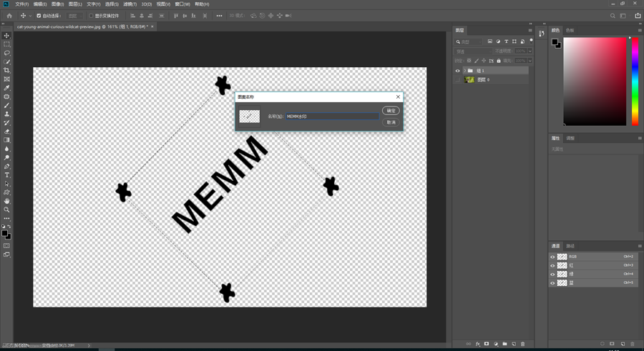644x351 pixels.
Task: Open the layer blend mode dropdown
Action: click(x=470, y=51)
